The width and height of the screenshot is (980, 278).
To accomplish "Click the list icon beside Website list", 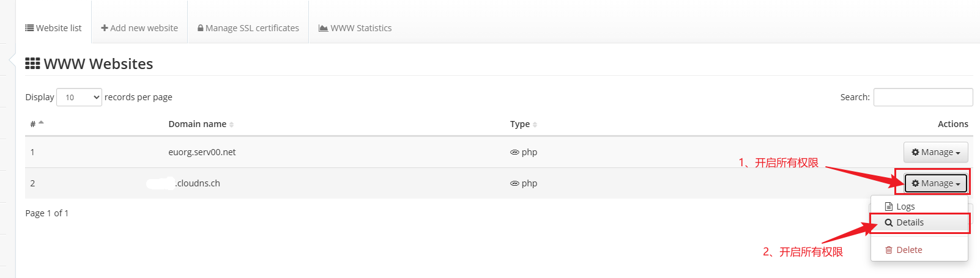I will coord(29,28).
